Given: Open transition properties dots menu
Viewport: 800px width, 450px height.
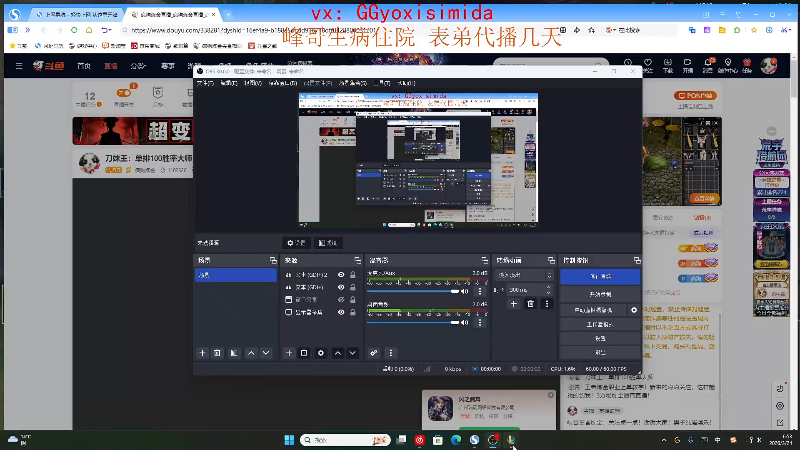Looking at the screenshot, I should tap(547, 304).
